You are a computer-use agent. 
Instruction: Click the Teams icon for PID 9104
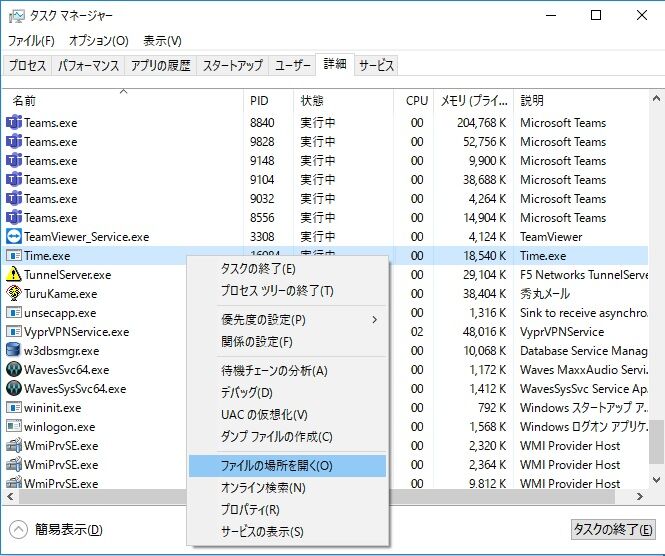tap(14, 180)
